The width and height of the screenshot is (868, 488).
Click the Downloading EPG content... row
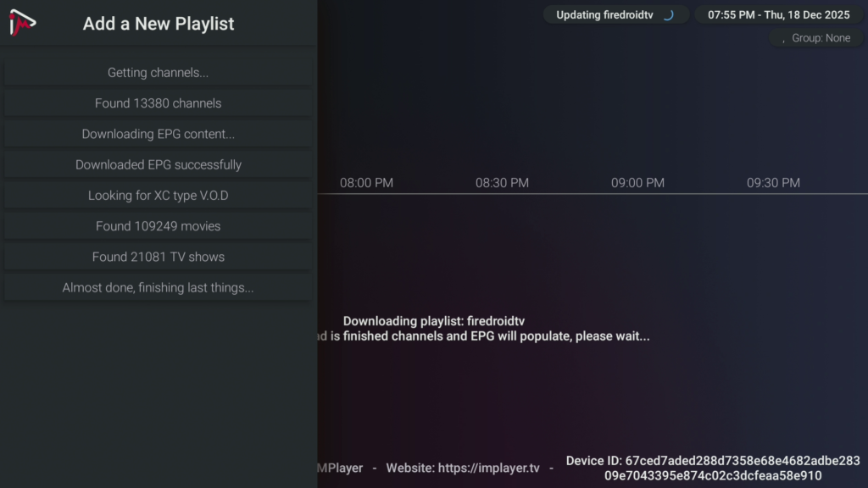coord(158,134)
